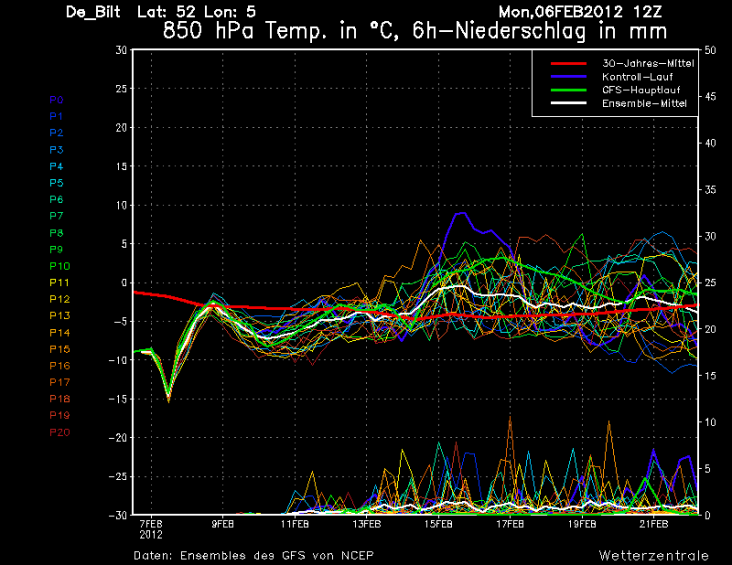
Task: Click the chart title 850 hPa Temp.
Action: (415, 31)
